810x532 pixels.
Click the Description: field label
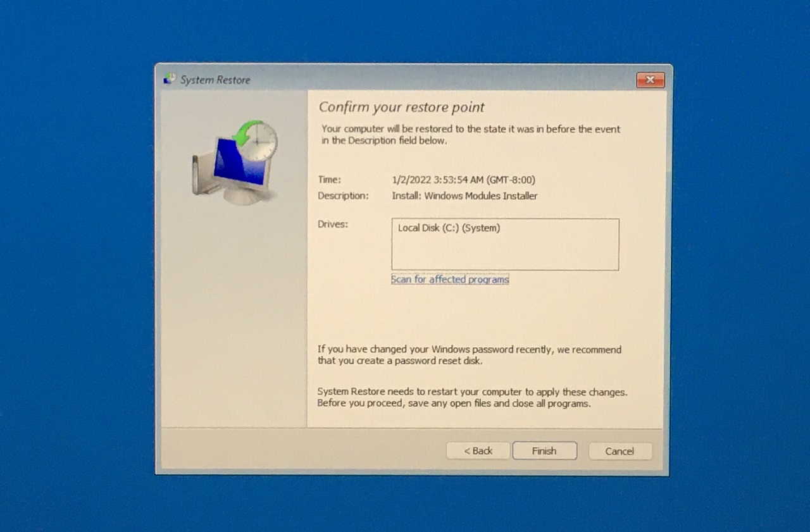click(x=343, y=196)
